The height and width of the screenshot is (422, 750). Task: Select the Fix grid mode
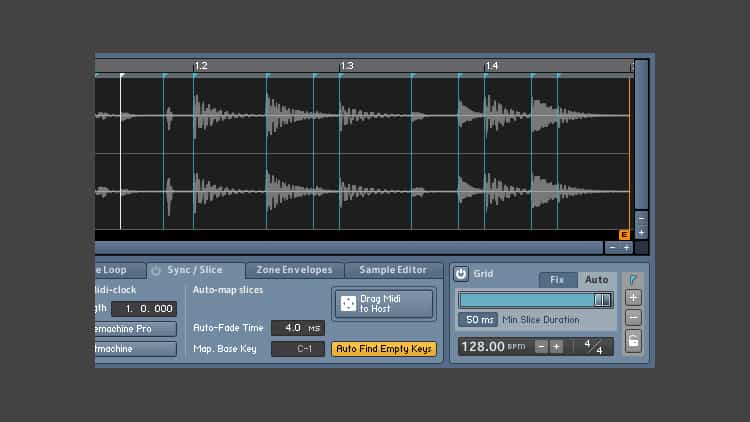(557, 279)
